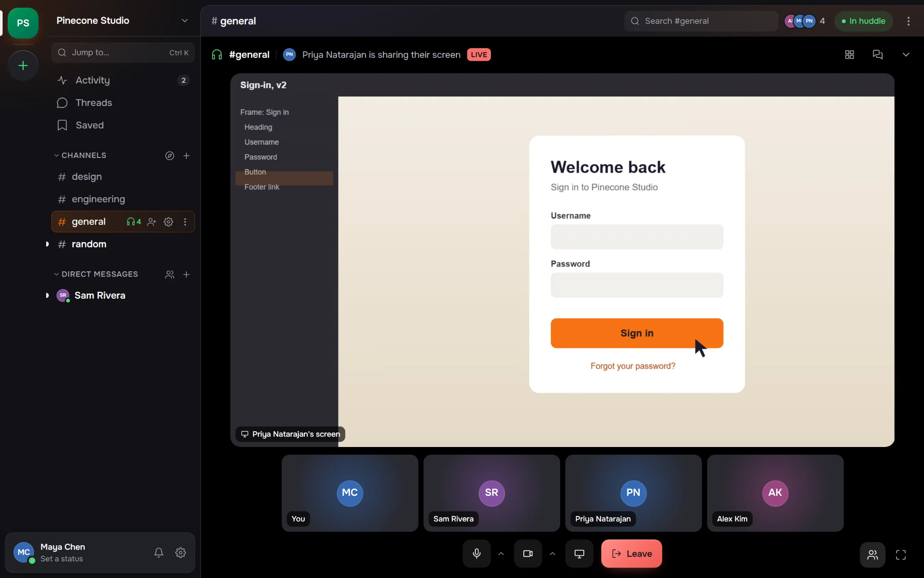Viewport: 924px width, 578px height.
Task: Open camera options caret
Action: [552, 554]
